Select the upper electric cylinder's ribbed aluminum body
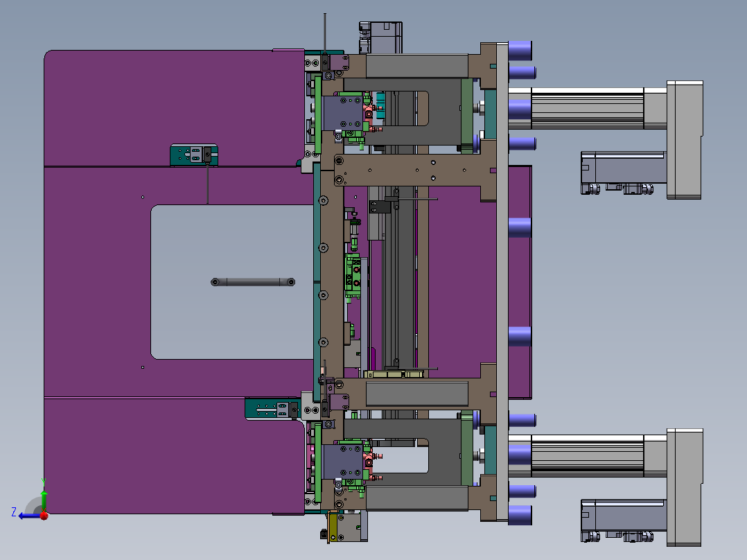Viewport: 747px width, 560px height. 588,109
